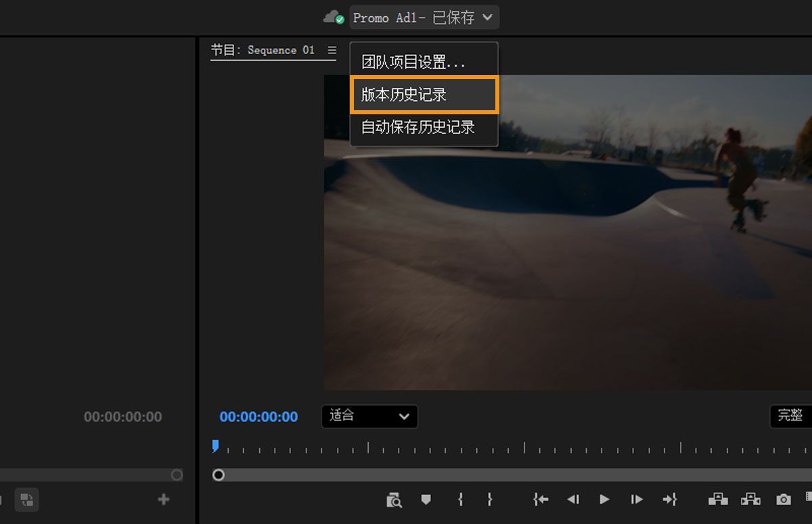The image size is (812, 524).
Task: Step forward one frame
Action: tap(637, 500)
